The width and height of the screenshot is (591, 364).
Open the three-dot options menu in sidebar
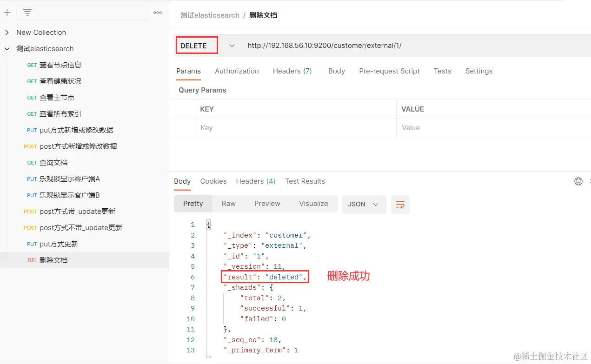pyautogui.click(x=158, y=13)
